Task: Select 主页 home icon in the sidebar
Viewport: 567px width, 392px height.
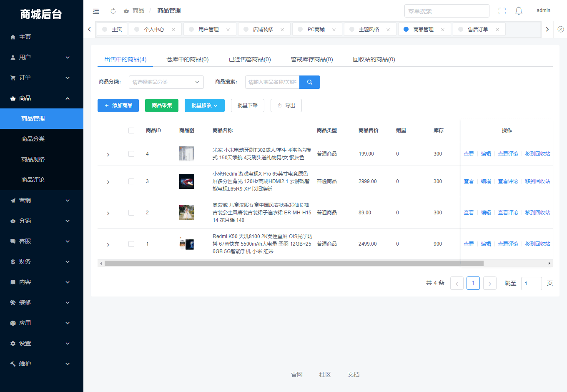Action: pyautogui.click(x=13, y=37)
